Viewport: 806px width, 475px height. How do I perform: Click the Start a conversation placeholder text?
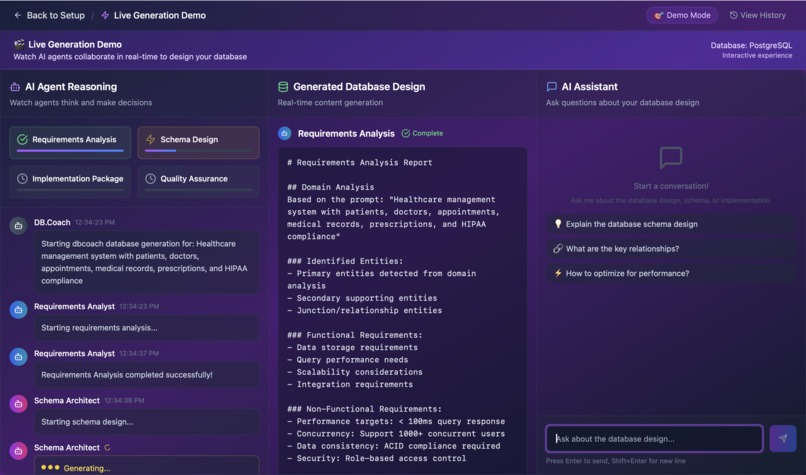click(671, 186)
